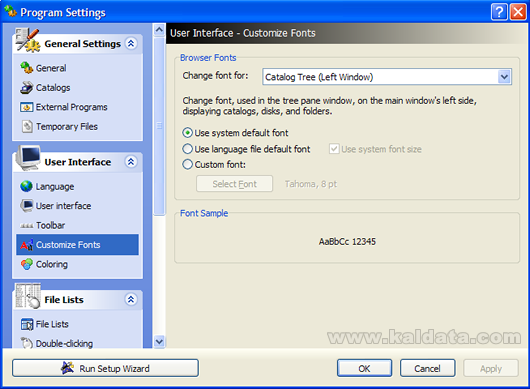Image resolution: width=530 pixels, height=389 pixels.
Task: Open the Change font for dropdown
Action: [504, 77]
